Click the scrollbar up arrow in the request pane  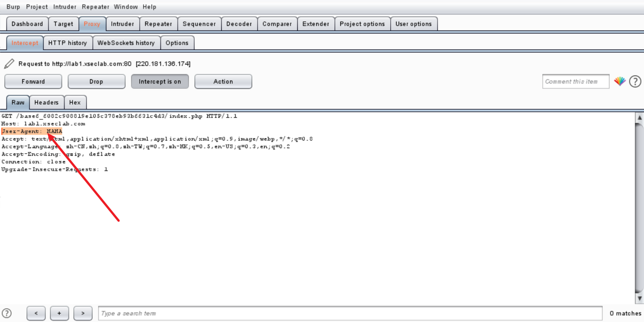click(639, 118)
